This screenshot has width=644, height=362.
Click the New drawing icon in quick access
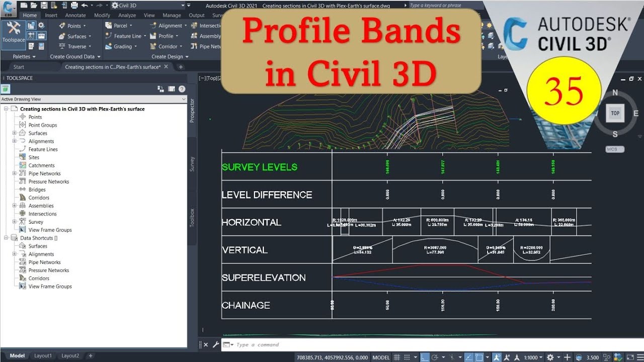(24, 6)
